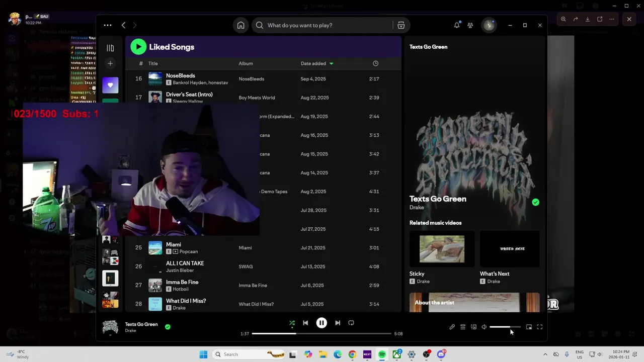
Task: Pause the current song
Action: point(321,323)
